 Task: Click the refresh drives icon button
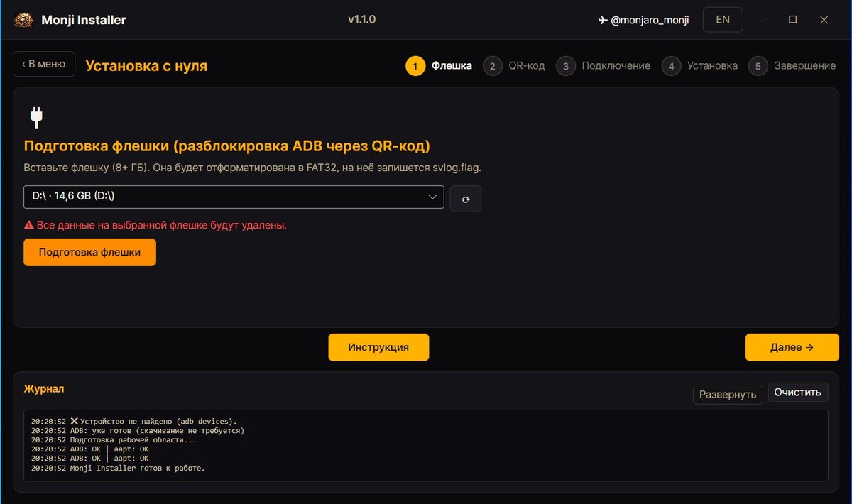click(x=466, y=199)
